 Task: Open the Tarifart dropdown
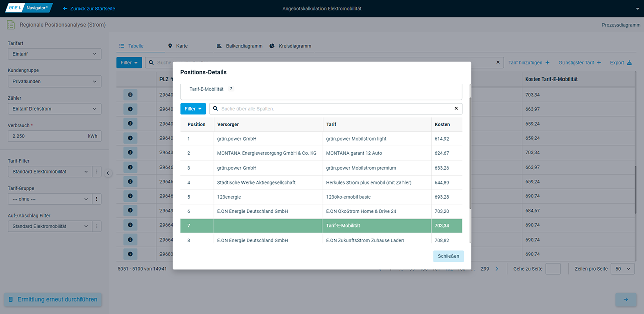(x=54, y=54)
